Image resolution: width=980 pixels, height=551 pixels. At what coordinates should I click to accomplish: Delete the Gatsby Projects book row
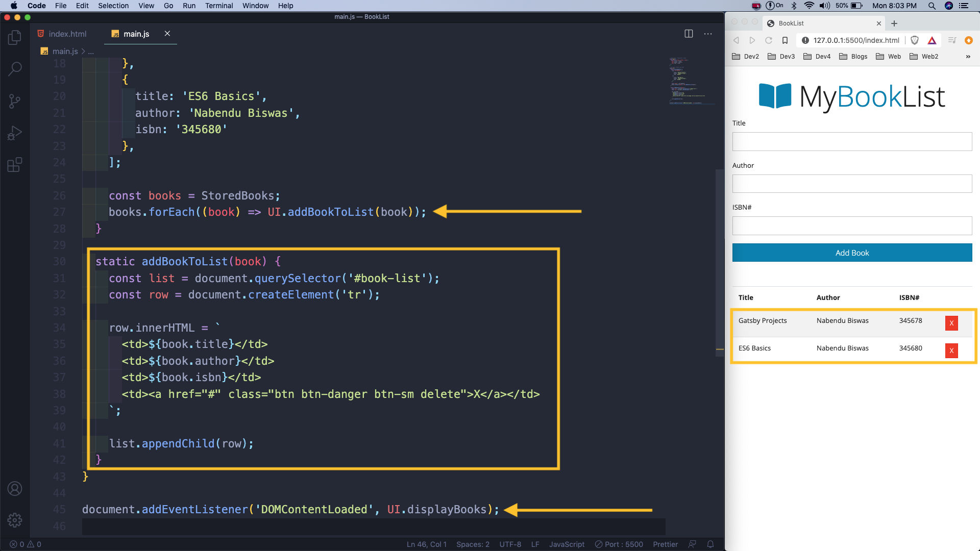tap(951, 323)
